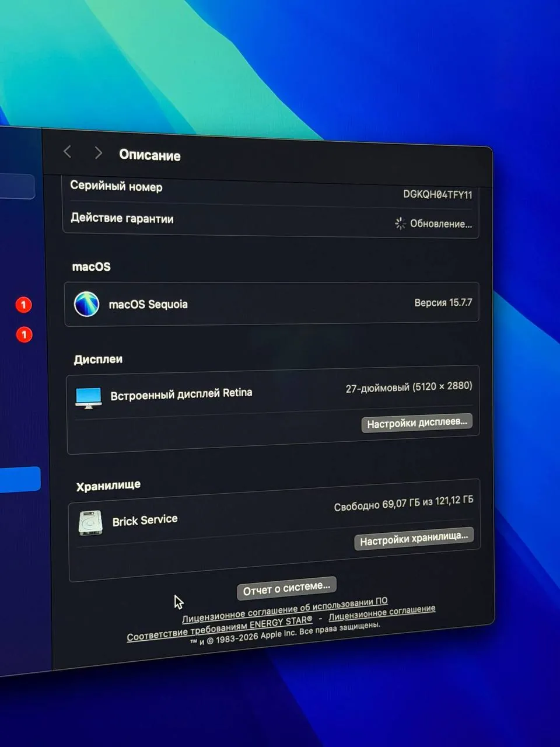560x747 pixels.
Task: Click Отчет о системе button
Action: (x=286, y=589)
